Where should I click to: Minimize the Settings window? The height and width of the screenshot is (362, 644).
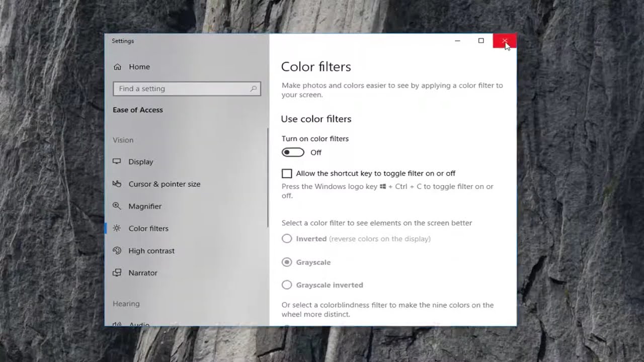tap(457, 41)
